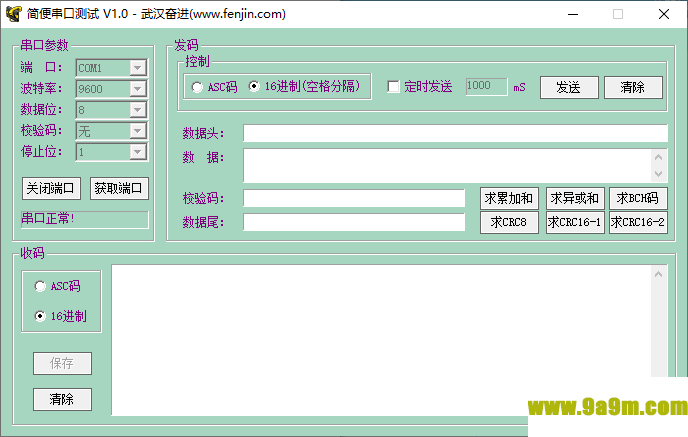Viewport: 688px width, 437px height.
Task: Click the 获取端口 button
Action: pos(119,189)
